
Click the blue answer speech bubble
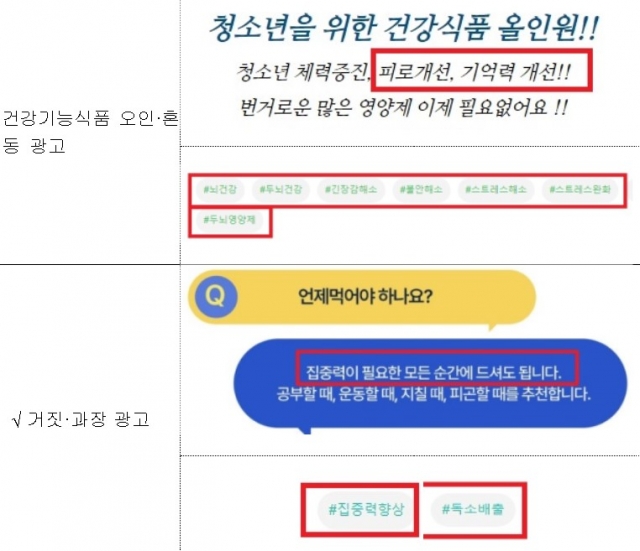(x=430, y=384)
